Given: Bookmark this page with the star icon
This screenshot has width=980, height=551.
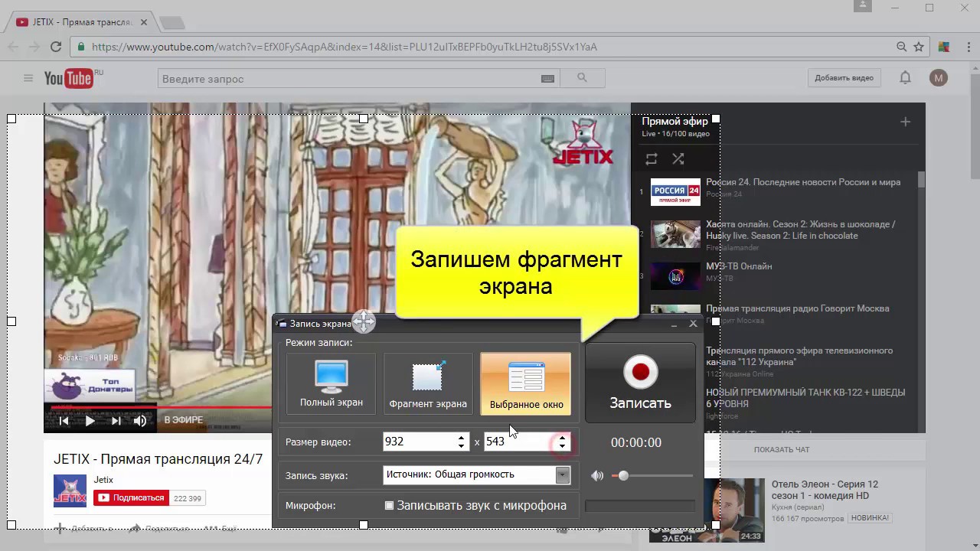Looking at the screenshot, I should (x=920, y=47).
